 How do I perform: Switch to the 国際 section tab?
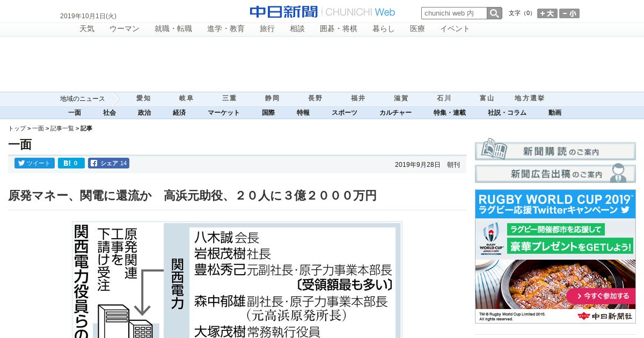coord(268,113)
